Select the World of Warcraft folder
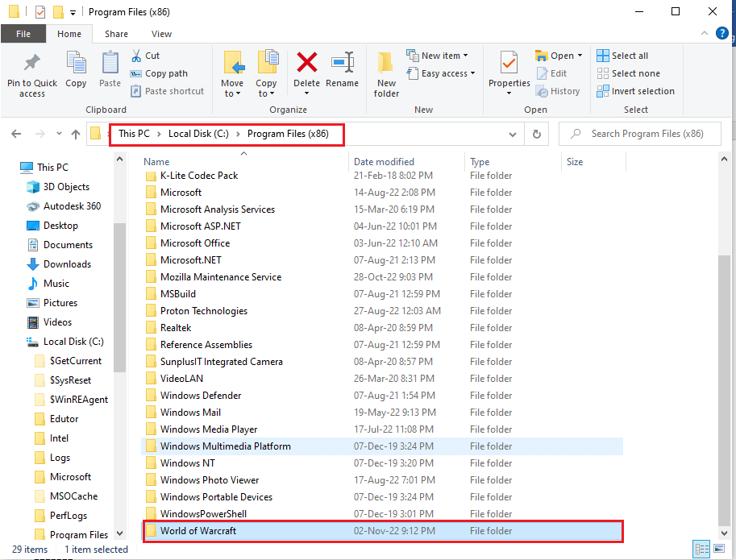The width and height of the screenshot is (736, 560). (382, 531)
